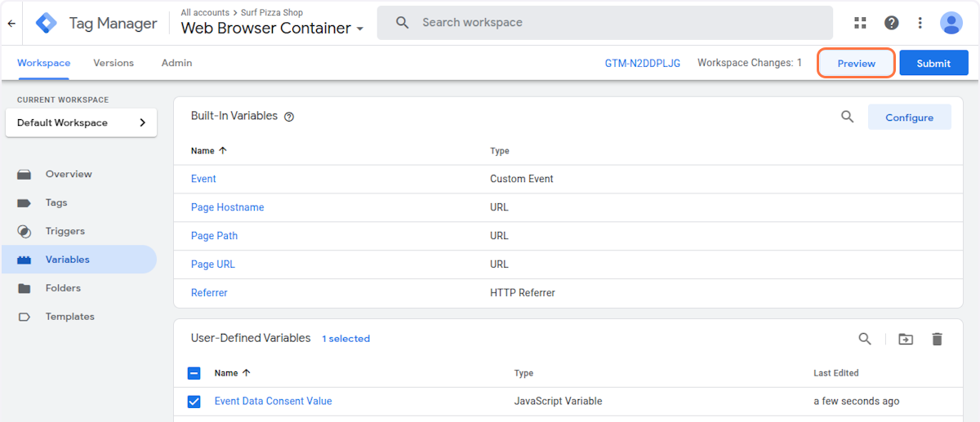Click the Submit button
This screenshot has height=422, width=980.
(933, 63)
